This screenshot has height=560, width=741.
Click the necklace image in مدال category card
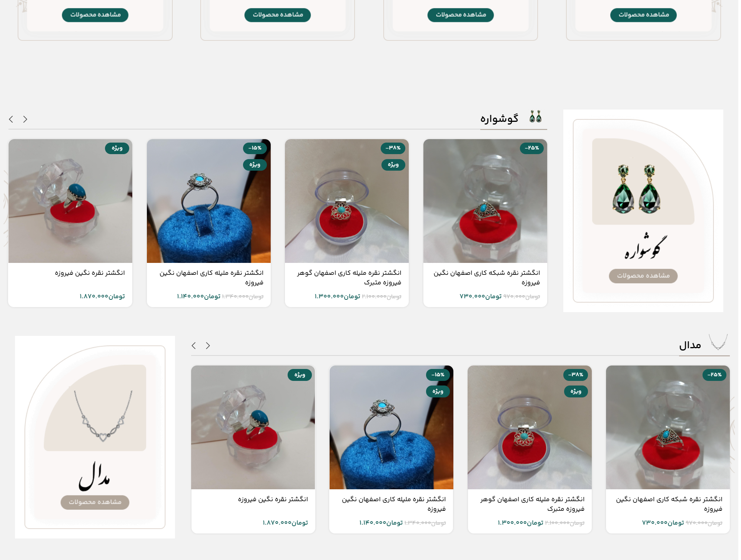click(x=103, y=416)
